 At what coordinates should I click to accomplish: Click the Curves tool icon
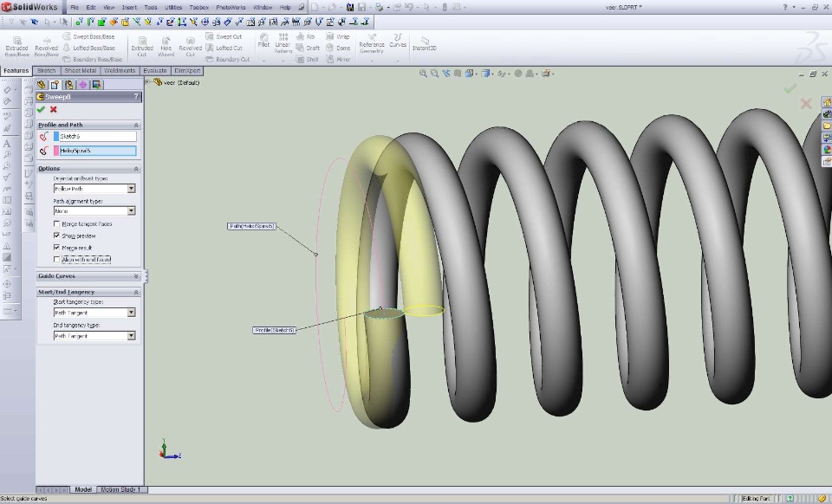[x=398, y=40]
